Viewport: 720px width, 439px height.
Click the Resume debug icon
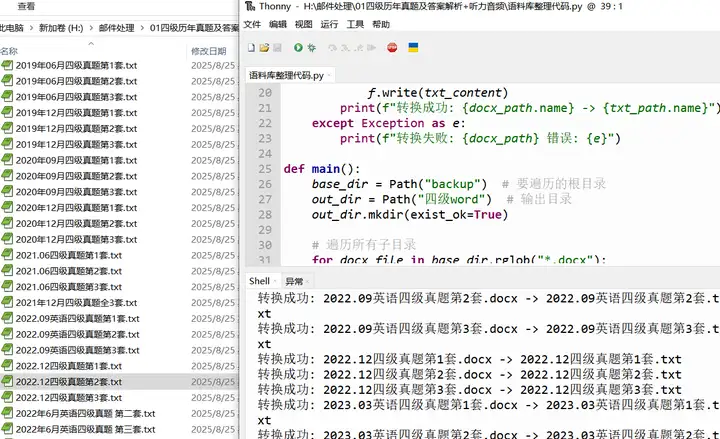(371, 48)
